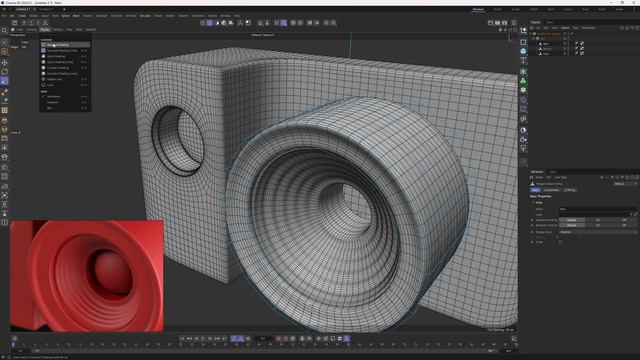Click the Text spline icon in right palette

pyautogui.click(x=523, y=61)
